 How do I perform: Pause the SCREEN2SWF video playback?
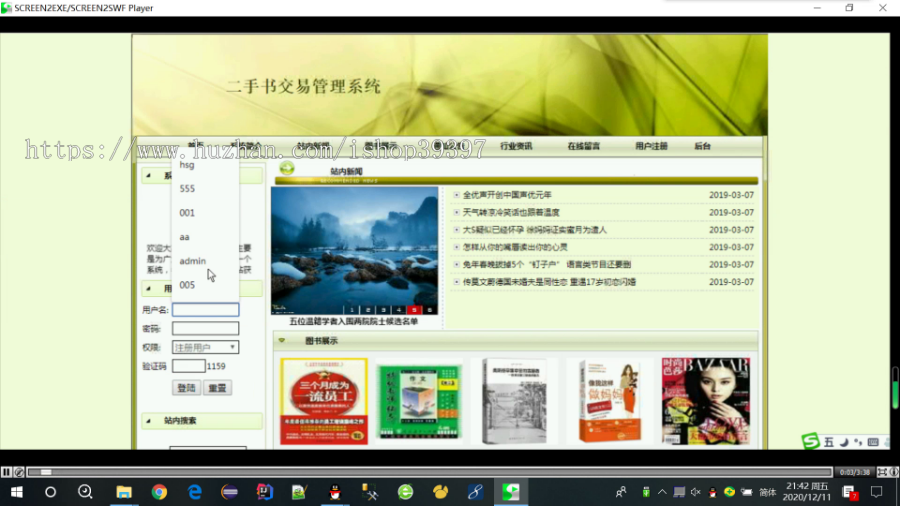(6, 472)
